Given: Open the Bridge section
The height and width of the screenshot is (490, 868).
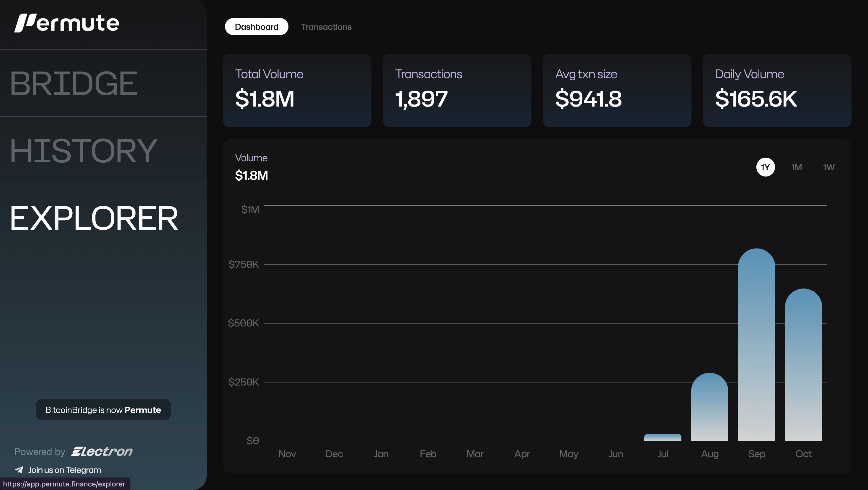Looking at the screenshot, I should (x=74, y=83).
